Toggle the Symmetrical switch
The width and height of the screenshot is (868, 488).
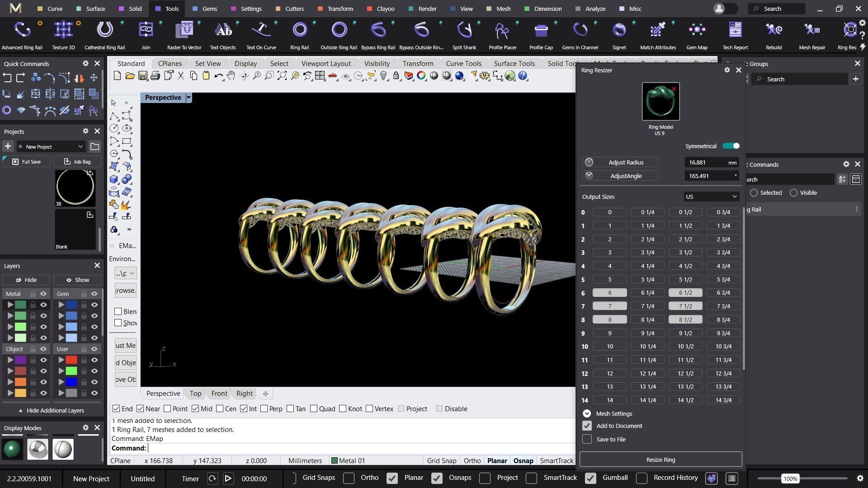pyautogui.click(x=731, y=146)
